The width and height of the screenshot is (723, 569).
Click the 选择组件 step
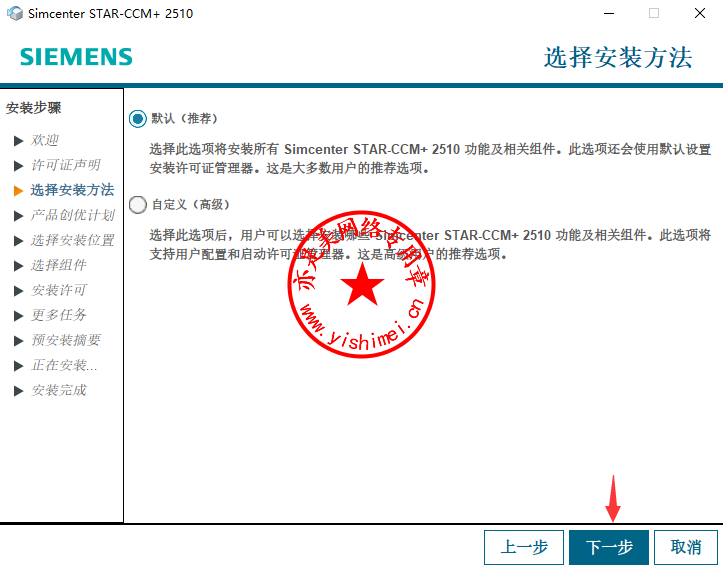tap(59, 265)
